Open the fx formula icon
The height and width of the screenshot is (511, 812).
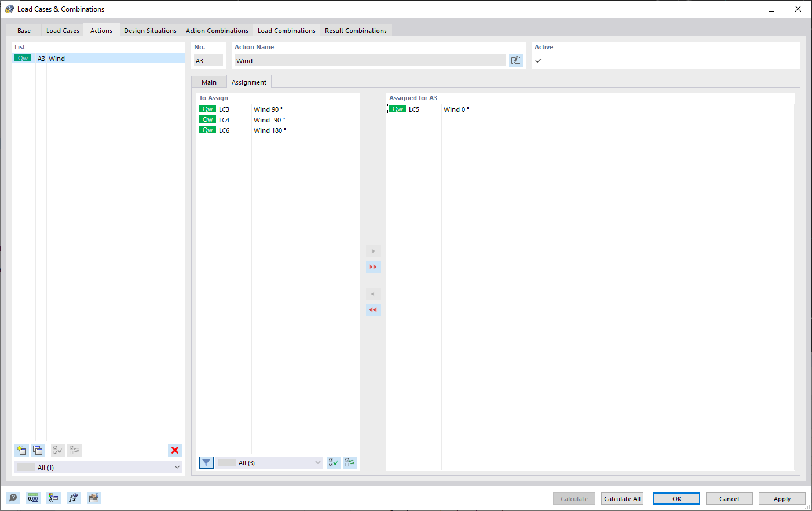[74, 498]
